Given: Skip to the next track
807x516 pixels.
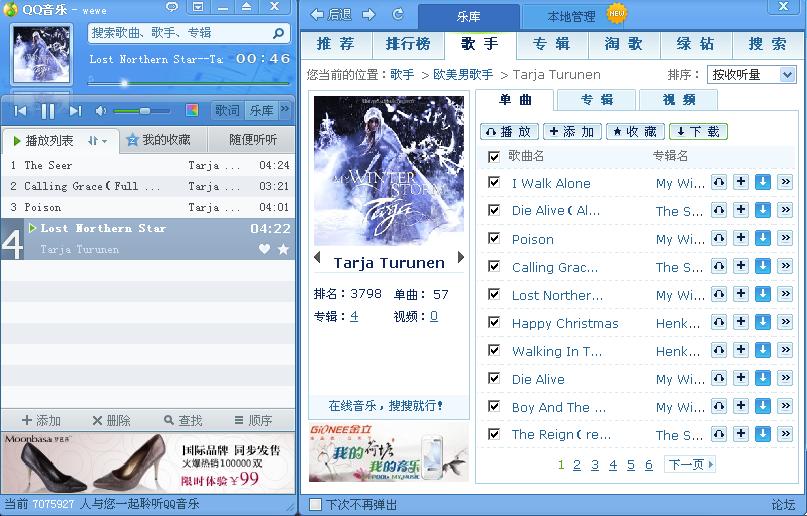Looking at the screenshot, I should point(75,111).
